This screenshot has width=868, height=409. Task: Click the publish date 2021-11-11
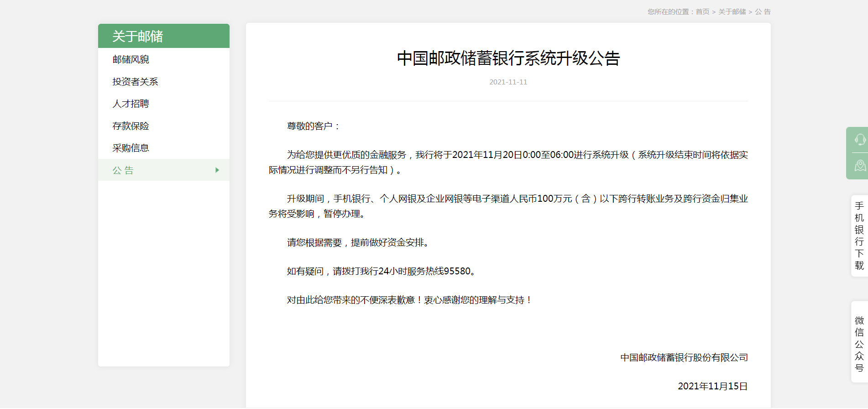point(508,82)
